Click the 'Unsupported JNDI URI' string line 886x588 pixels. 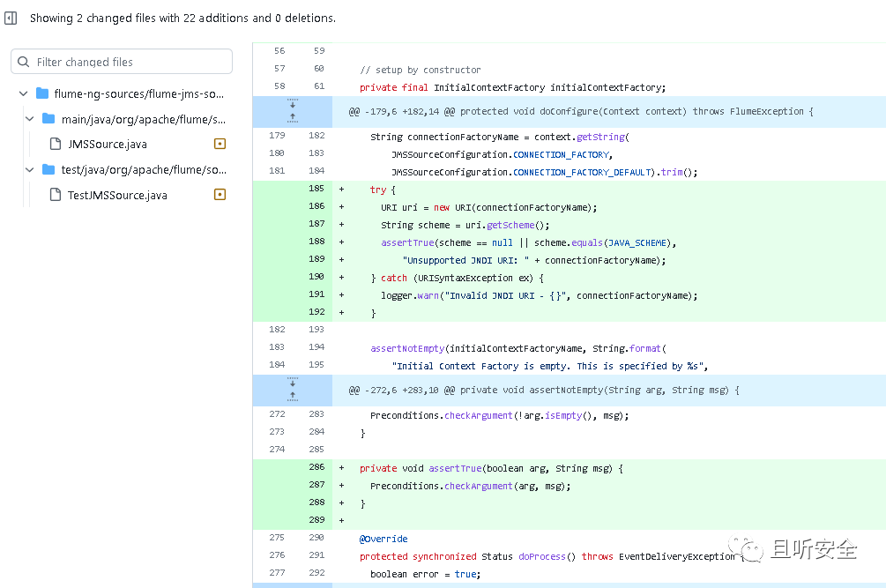[x=534, y=260]
